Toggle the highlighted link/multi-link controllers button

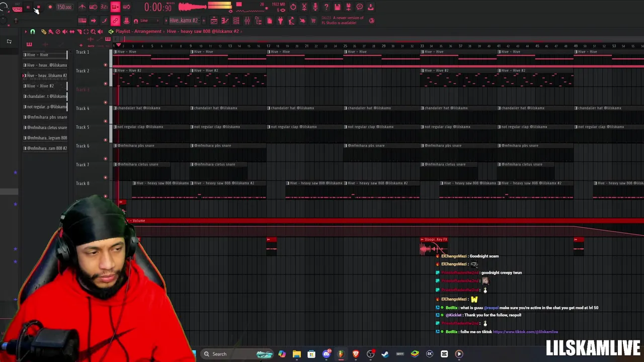click(115, 21)
